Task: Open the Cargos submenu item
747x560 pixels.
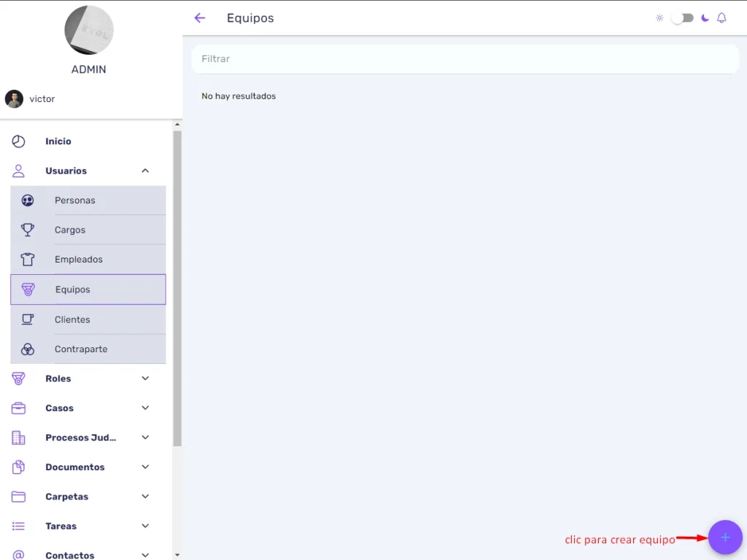Action: pyautogui.click(x=88, y=230)
